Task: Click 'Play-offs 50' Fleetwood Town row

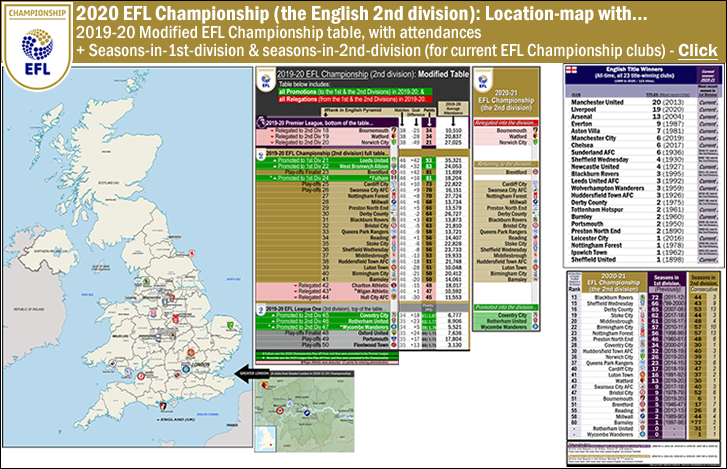Action: tap(327, 345)
